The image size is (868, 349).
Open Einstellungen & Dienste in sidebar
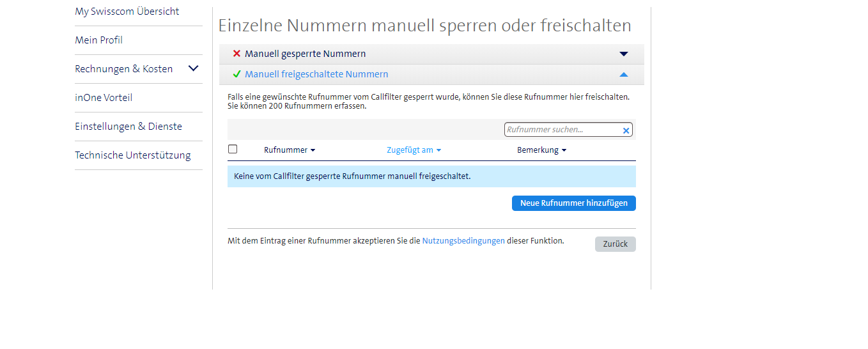[x=128, y=127]
